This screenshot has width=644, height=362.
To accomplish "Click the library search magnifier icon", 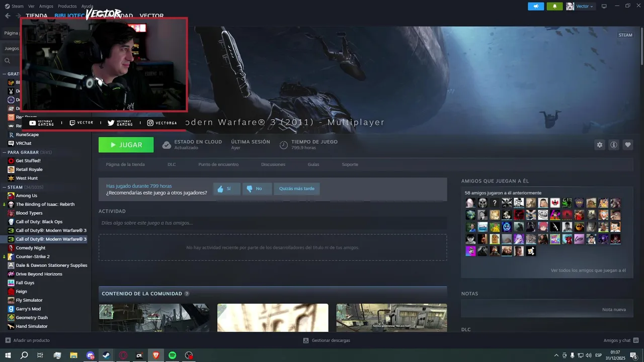I will (8, 61).
